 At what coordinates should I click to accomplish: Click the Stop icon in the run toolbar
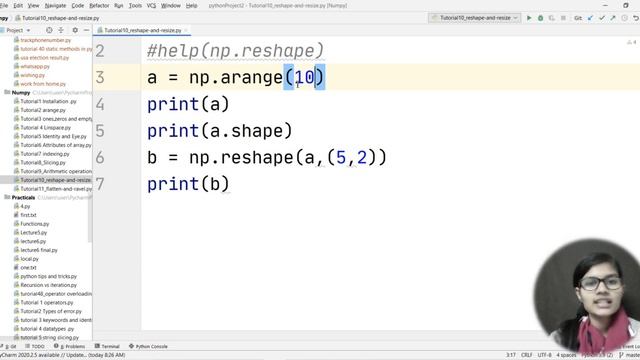[563, 18]
